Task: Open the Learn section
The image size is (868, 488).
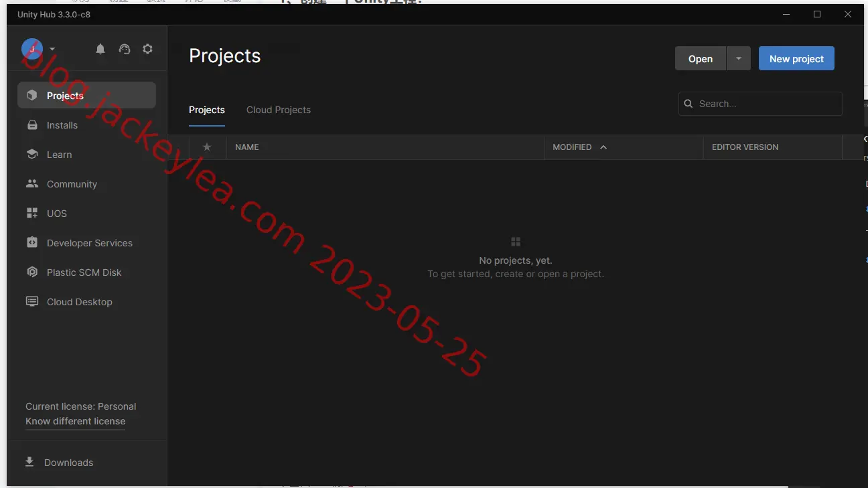Action: [x=86, y=155]
